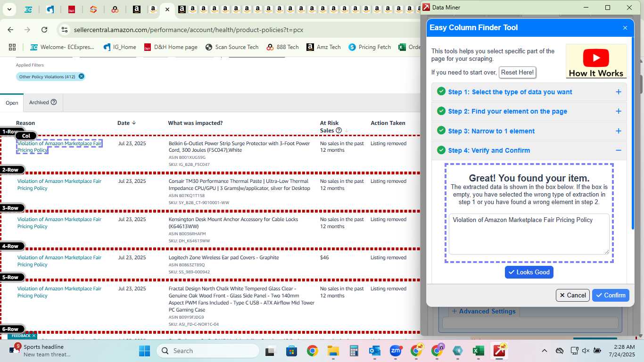Image resolution: width=644 pixels, height=362 pixels.
Task: Open the D&H Home page bookmark
Action: [171, 47]
